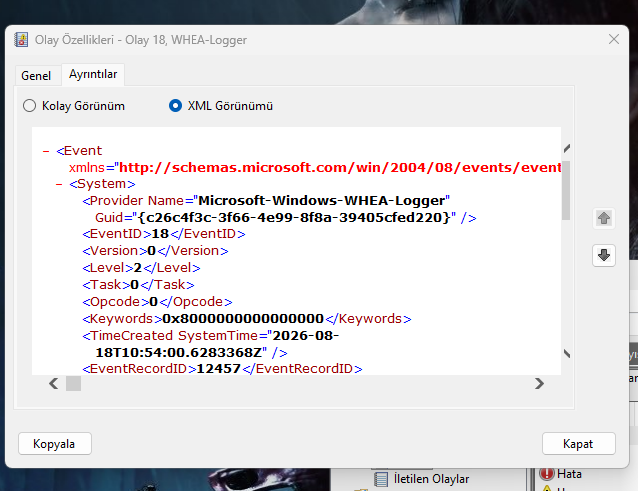Click the Kapat button
Screen dimensions: 638x491
click(579, 443)
